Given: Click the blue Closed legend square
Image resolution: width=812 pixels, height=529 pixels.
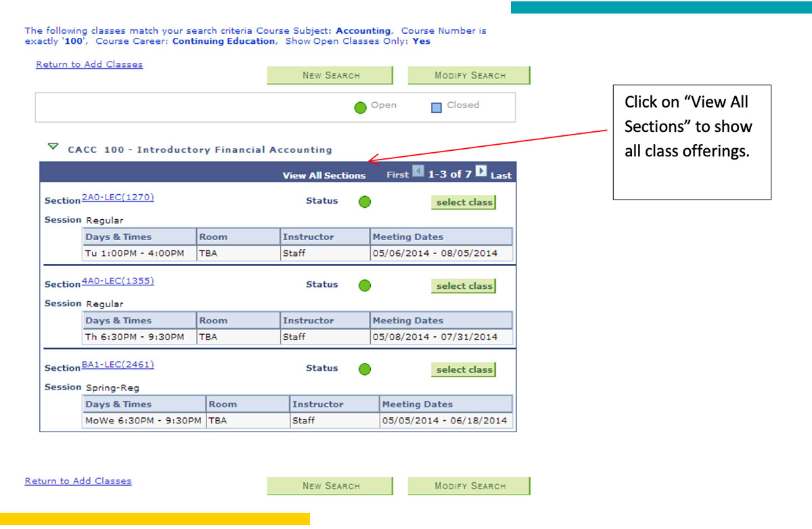Looking at the screenshot, I should (x=436, y=107).
